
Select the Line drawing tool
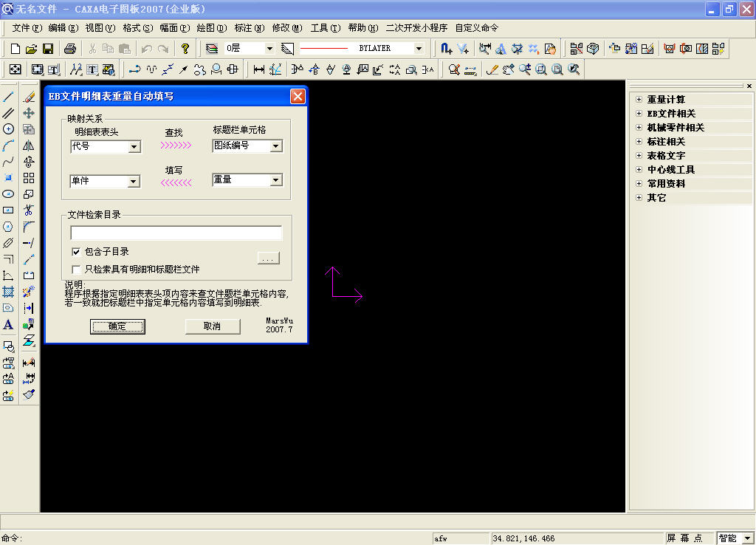point(8,97)
